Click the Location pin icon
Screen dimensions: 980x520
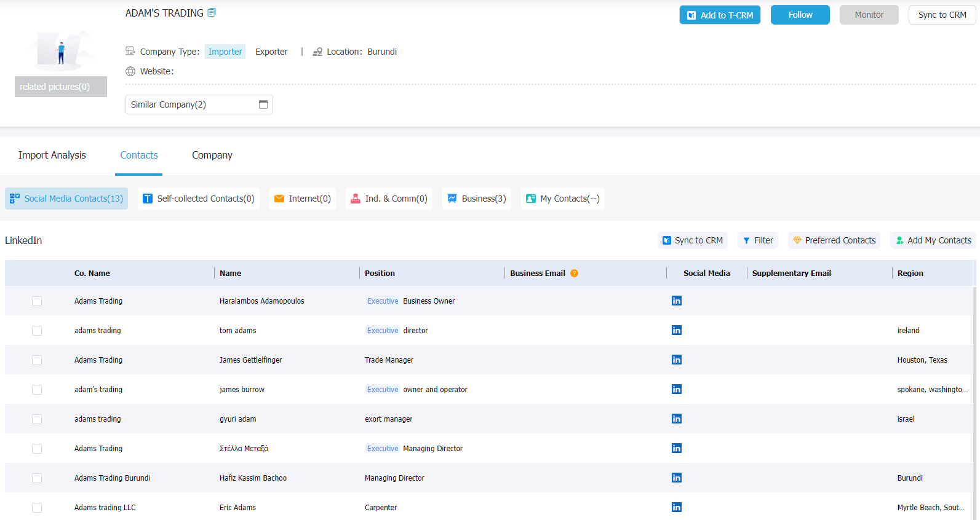tap(317, 52)
